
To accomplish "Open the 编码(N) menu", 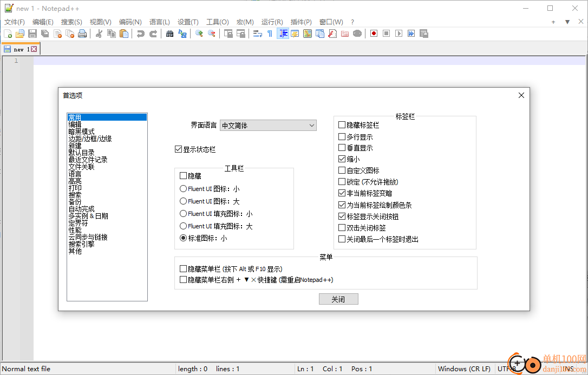I will (x=130, y=22).
